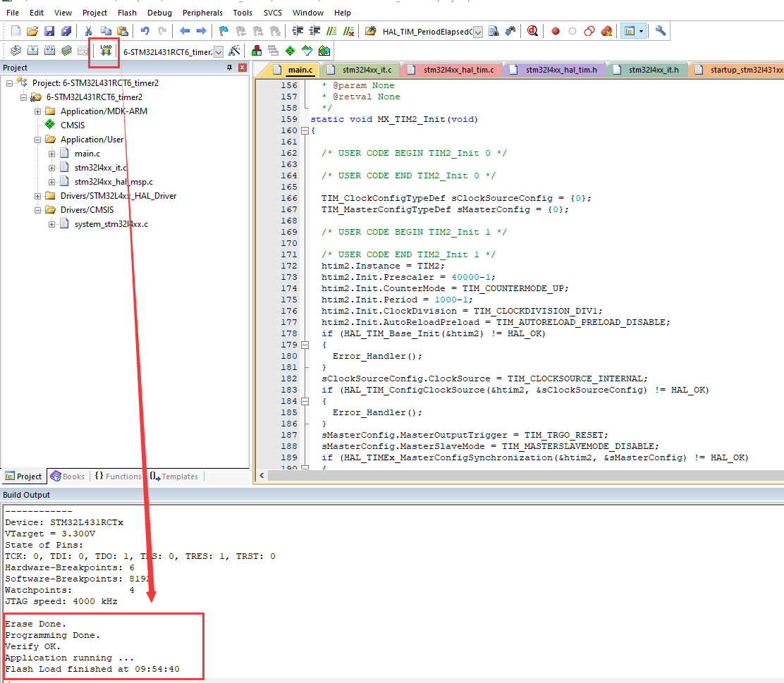784x683 pixels.
Task: Expand Drivers/STM32L4xx_HAL_Driver folder
Action: click(x=37, y=195)
